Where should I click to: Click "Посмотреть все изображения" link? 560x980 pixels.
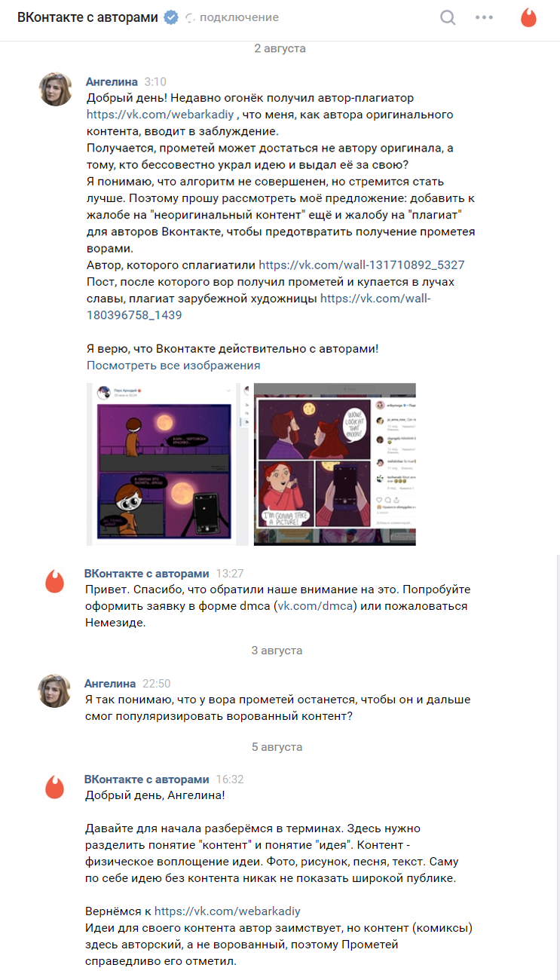click(x=173, y=366)
